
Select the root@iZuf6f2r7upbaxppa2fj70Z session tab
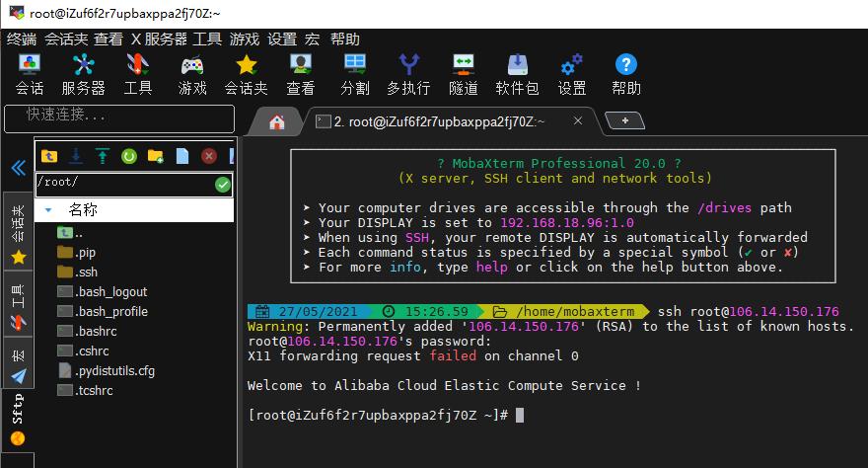(439, 121)
